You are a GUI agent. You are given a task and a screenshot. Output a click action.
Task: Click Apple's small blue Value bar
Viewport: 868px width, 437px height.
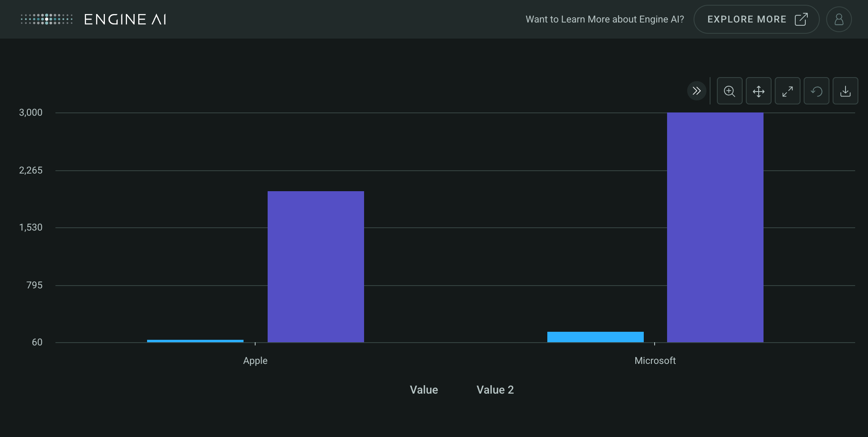pyautogui.click(x=195, y=341)
